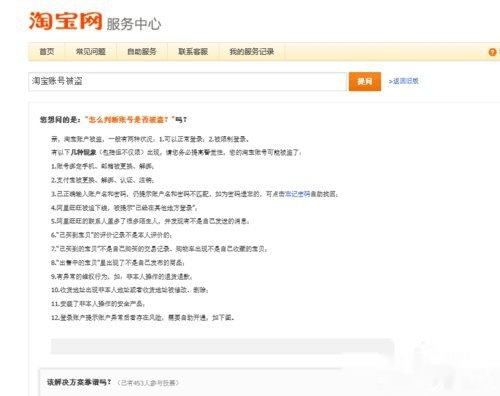Follow the 返回旧版 link
Image resolution: width=500 pixels, height=396 pixels.
point(404,81)
